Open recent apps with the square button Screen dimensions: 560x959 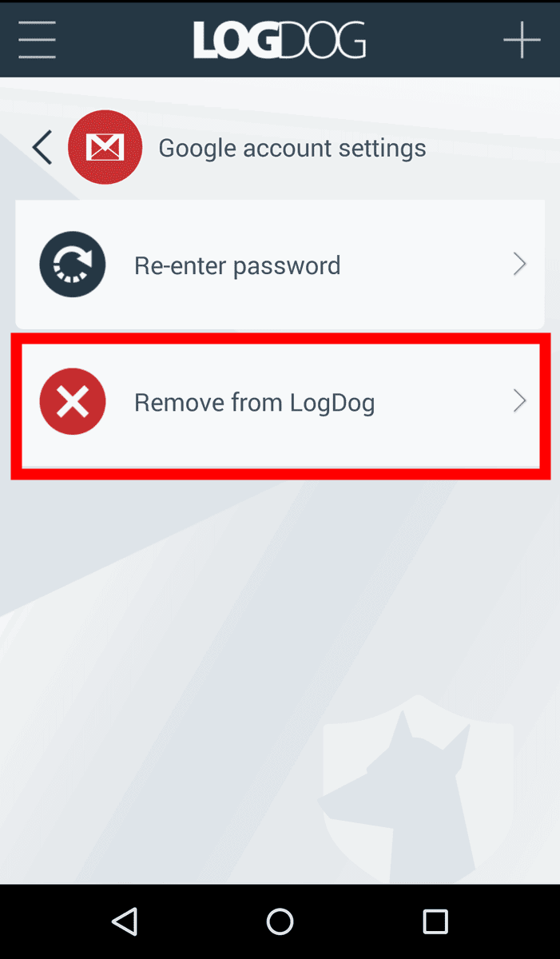pyautogui.click(x=435, y=921)
